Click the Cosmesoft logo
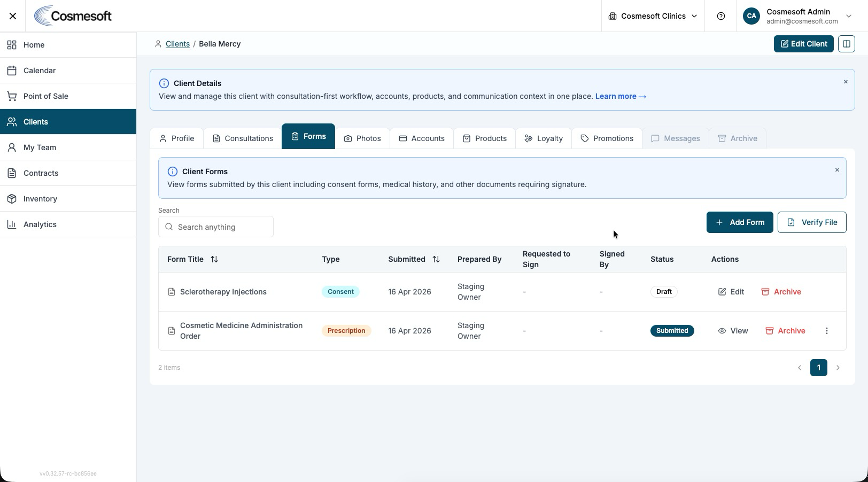The width and height of the screenshot is (868, 482). pos(73,16)
